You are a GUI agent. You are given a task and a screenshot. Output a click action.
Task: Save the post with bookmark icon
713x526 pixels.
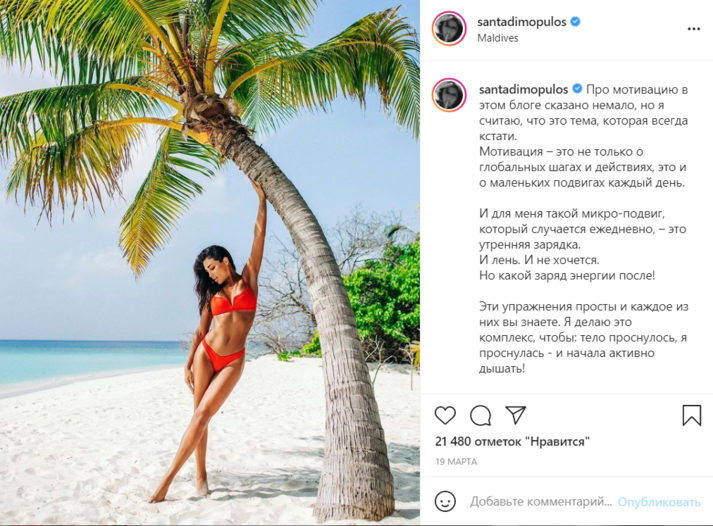click(692, 415)
